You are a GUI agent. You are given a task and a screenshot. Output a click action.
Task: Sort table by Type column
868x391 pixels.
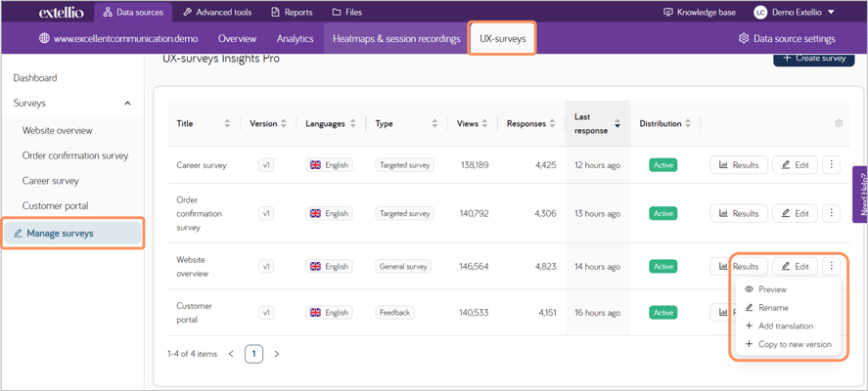point(434,124)
